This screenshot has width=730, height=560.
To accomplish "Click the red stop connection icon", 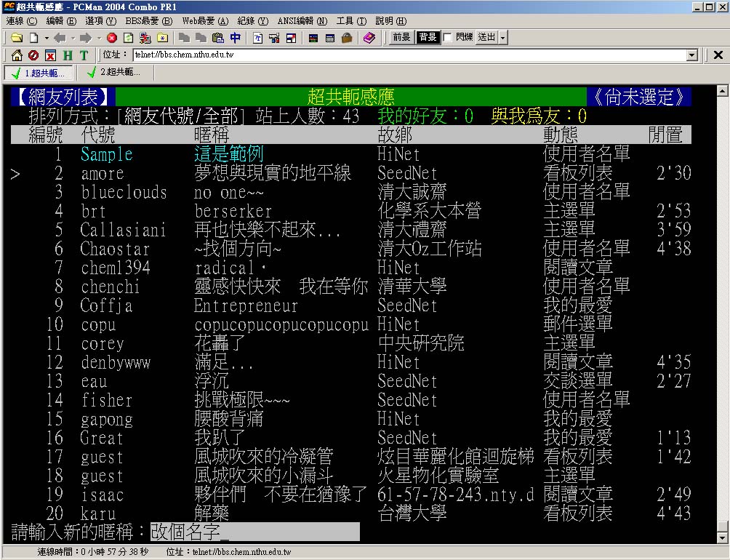I will coord(111,38).
